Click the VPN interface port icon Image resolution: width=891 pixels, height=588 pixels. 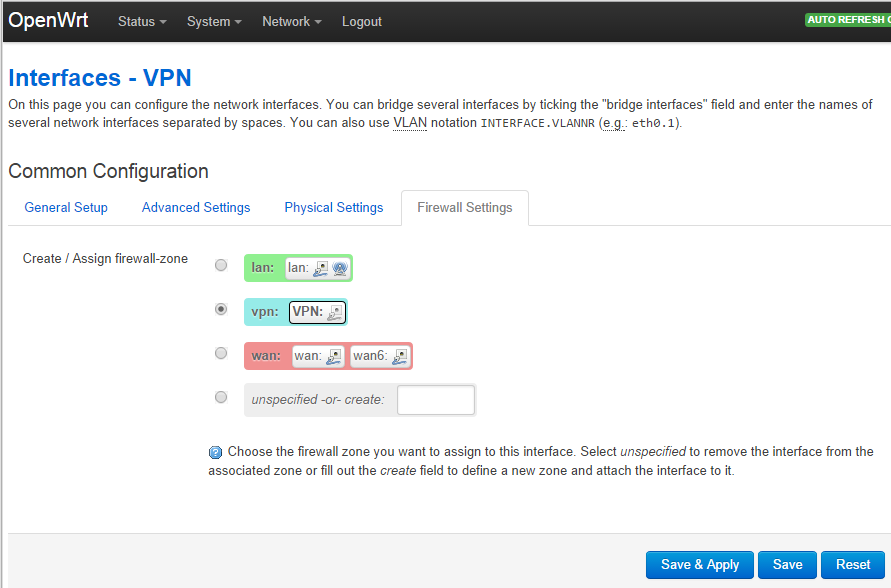pos(334,313)
